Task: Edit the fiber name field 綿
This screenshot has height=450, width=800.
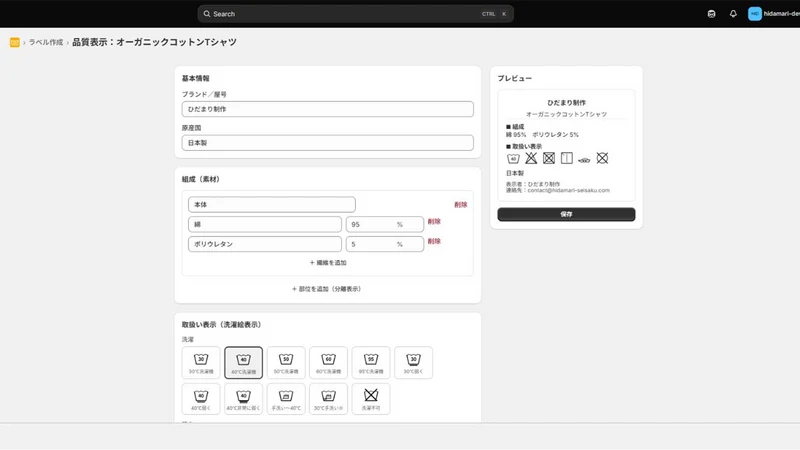Action: pyautogui.click(x=265, y=224)
